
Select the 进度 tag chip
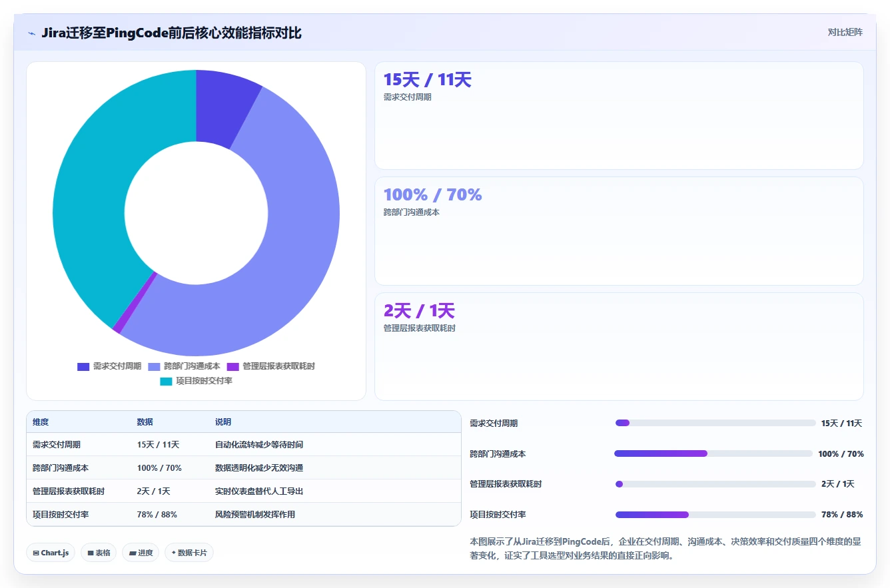(141, 553)
